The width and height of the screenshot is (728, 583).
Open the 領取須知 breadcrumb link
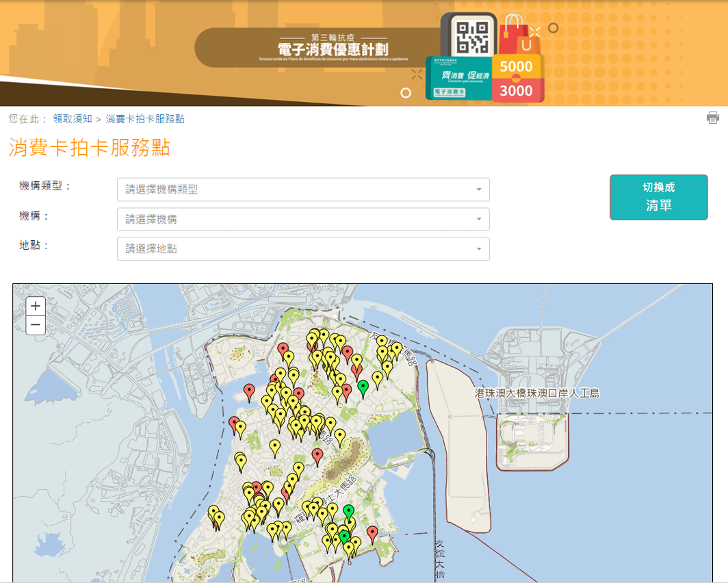click(73, 119)
